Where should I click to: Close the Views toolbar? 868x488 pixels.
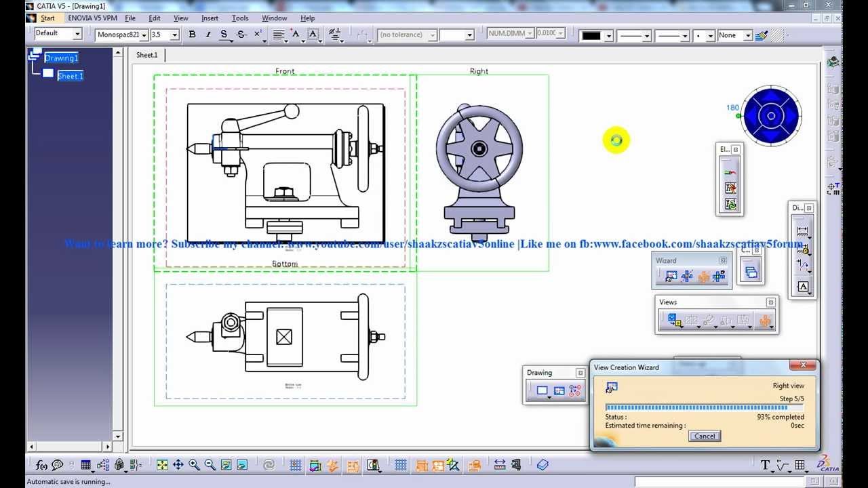770,302
